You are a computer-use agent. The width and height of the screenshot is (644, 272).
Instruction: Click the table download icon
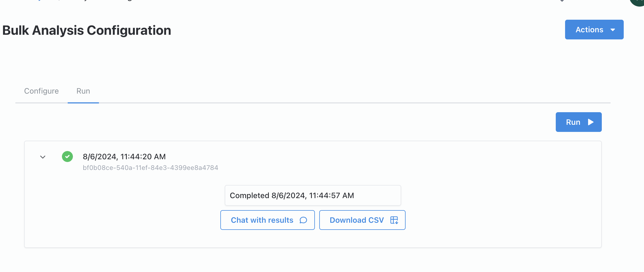point(394,220)
